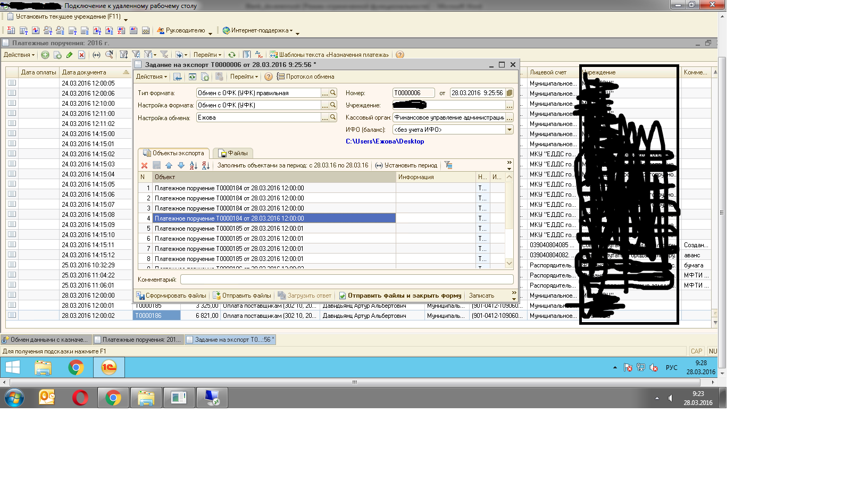The width and height of the screenshot is (868, 489).
Task: Open the C:\Users\Ежова\Desktop path link
Action: click(x=385, y=141)
